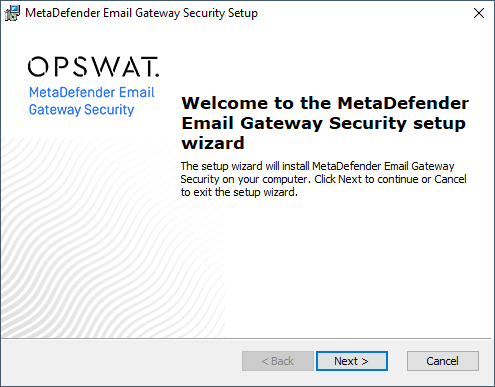Click the grey footer area left of Back
This screenshot has width=495, height=387.
(122, 361)
